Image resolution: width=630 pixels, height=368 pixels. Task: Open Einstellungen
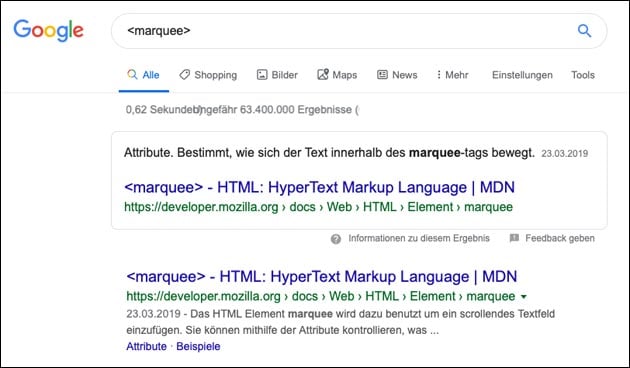522,75
